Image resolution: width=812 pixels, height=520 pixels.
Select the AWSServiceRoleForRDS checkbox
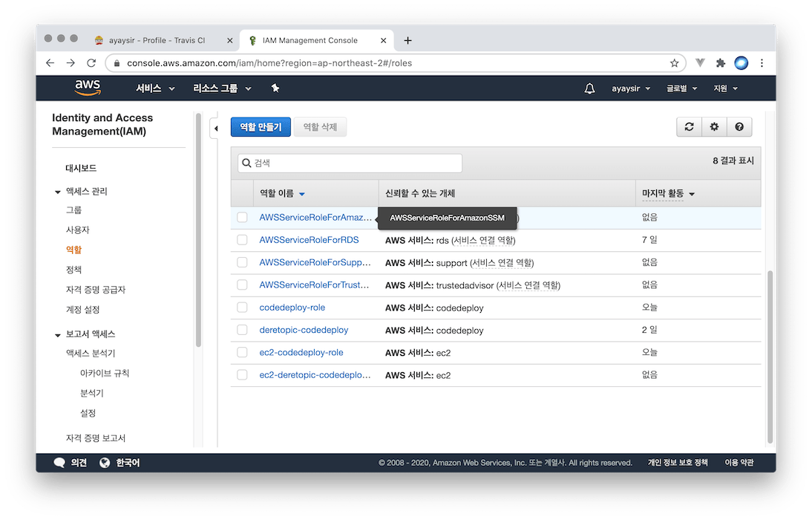pos(242,240)
